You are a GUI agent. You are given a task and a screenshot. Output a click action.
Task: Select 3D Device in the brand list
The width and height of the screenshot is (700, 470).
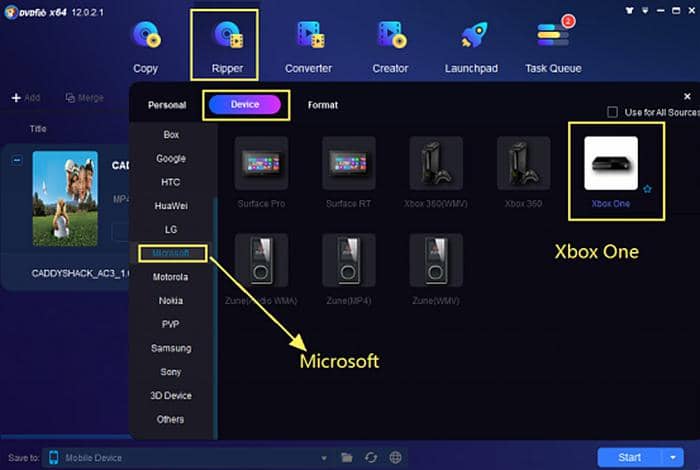(171, 395)
